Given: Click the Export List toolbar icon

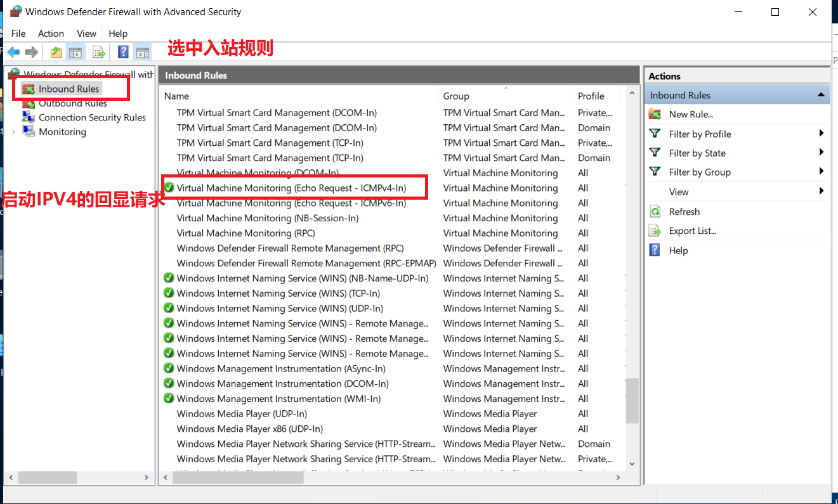Looking at the screenshot, I should [99, 52].
